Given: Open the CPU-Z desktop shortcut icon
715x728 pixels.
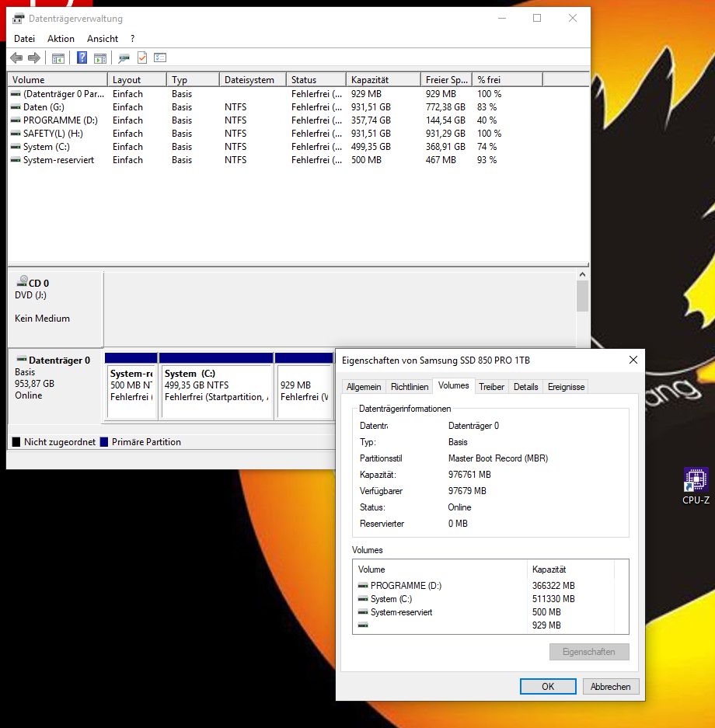Looking at the screenshot, I should [x=696, y=479].
